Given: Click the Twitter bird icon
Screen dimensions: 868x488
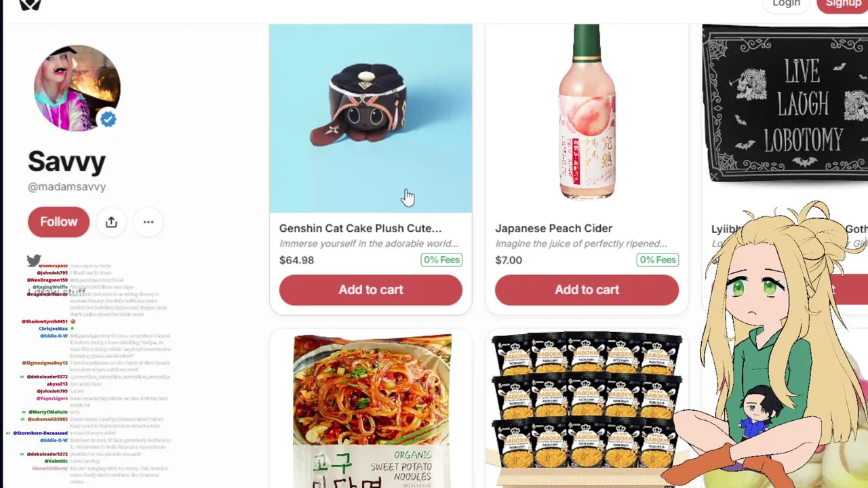Looking at the screenshot, I should 34,260.
